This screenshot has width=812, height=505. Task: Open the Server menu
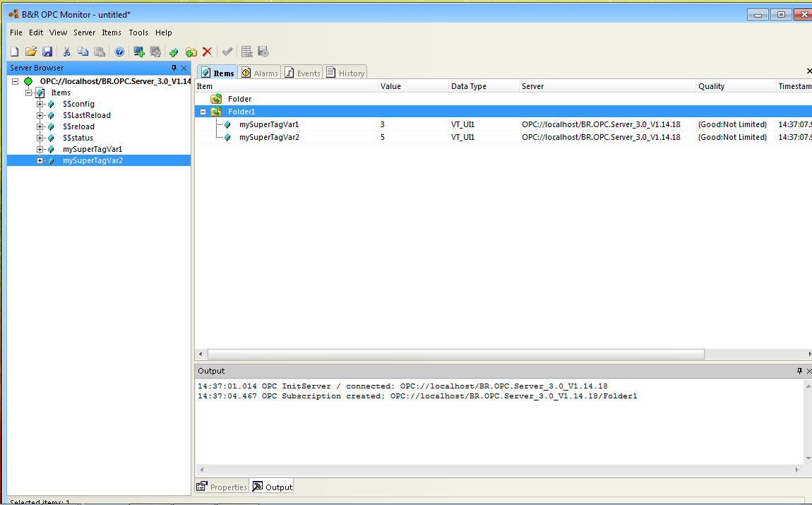85,32
